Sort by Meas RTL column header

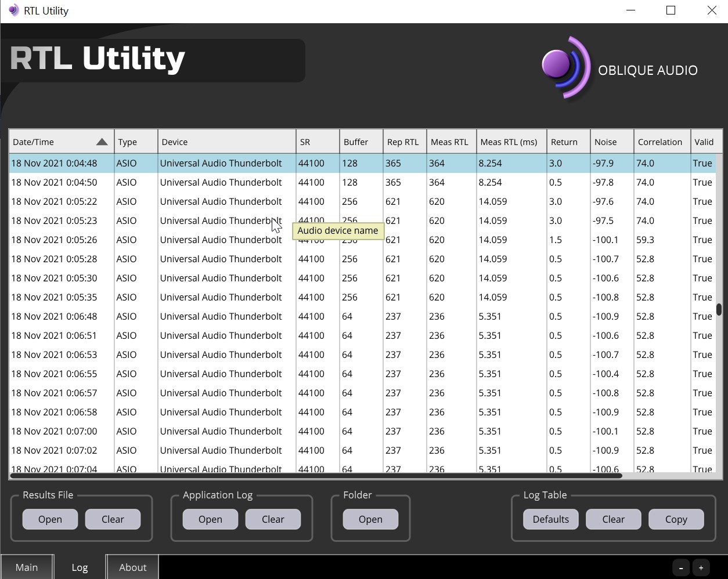[x=451, y=142]
